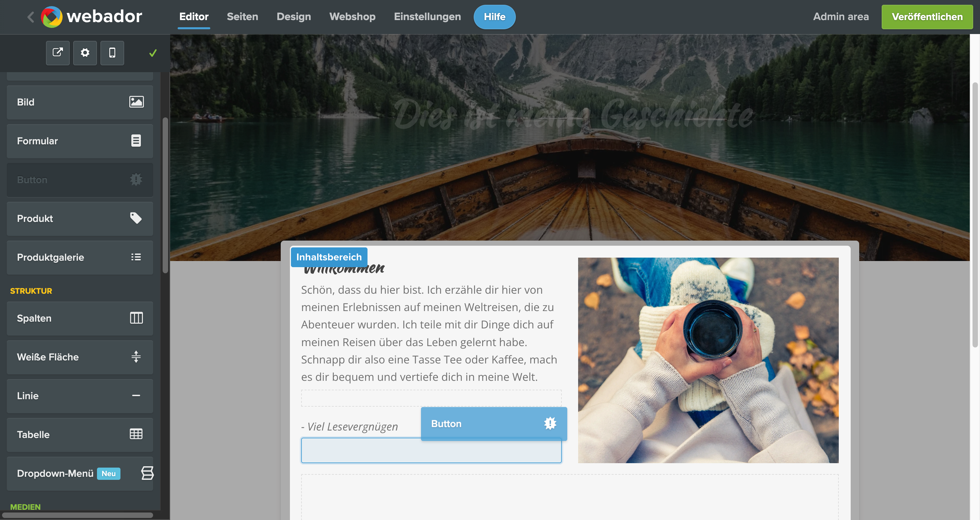This screenshot has height=520, width=980.
Task: Choose the Weiße Fläche element label
Action: [x=48, y=357]
